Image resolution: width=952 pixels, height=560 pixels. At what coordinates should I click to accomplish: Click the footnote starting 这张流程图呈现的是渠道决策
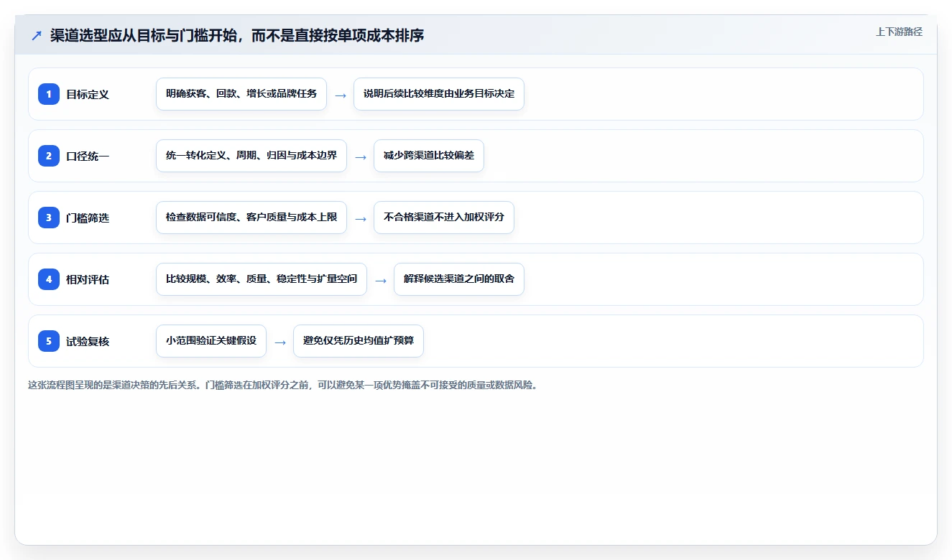(x=283, y=385)
